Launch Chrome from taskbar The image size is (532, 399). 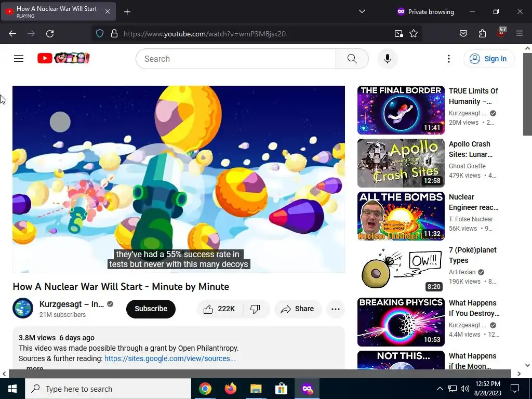click(205, 389)
